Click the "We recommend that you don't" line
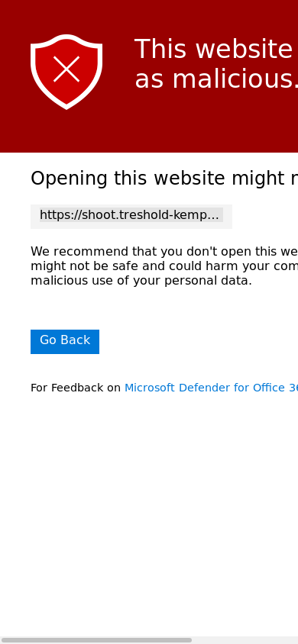Viewport: 298px width, 644px height. click(164, 251)
